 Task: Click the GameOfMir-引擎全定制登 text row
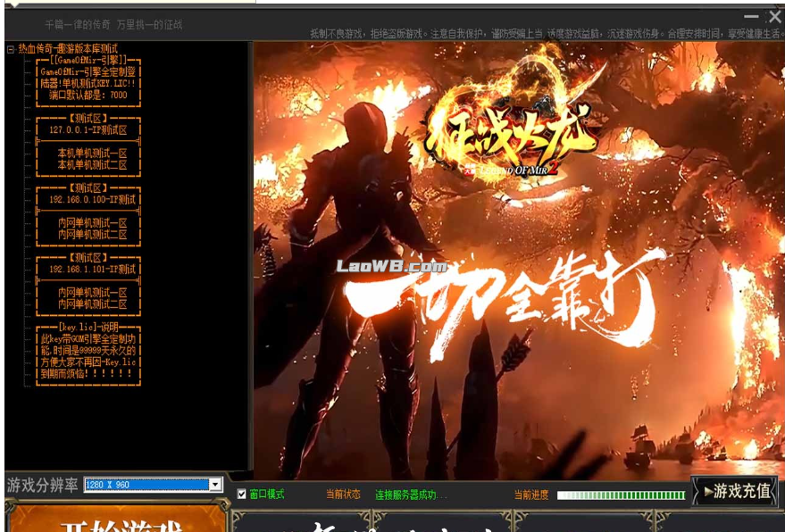(x=88, y=72)
